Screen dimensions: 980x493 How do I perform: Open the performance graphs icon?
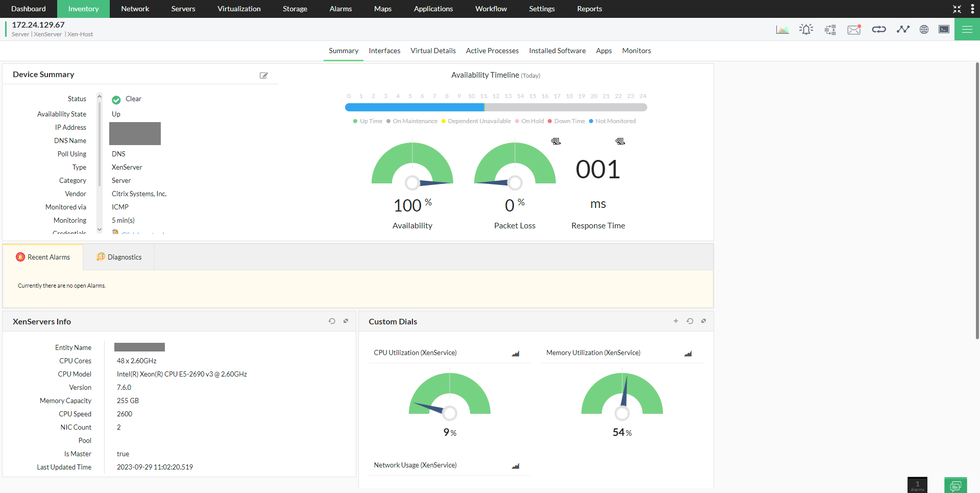782,29
